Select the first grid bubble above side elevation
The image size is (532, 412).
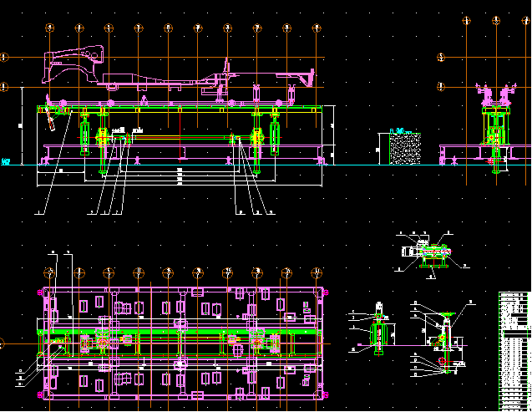coord(49,28)
